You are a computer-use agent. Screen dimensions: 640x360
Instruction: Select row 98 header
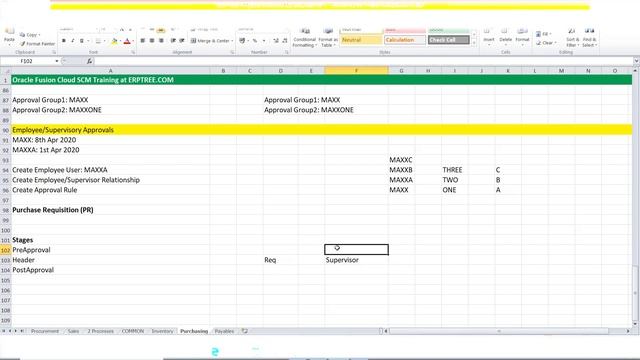tap(5, 210)
